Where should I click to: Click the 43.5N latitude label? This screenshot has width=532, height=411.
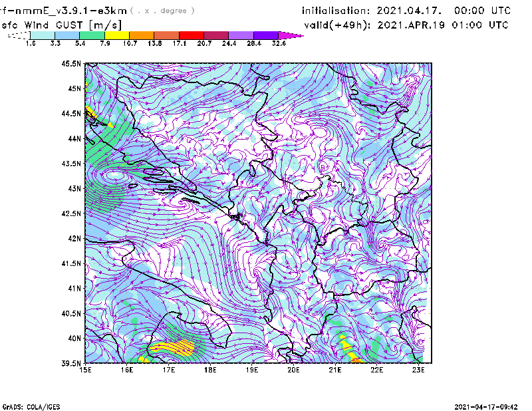71,164
